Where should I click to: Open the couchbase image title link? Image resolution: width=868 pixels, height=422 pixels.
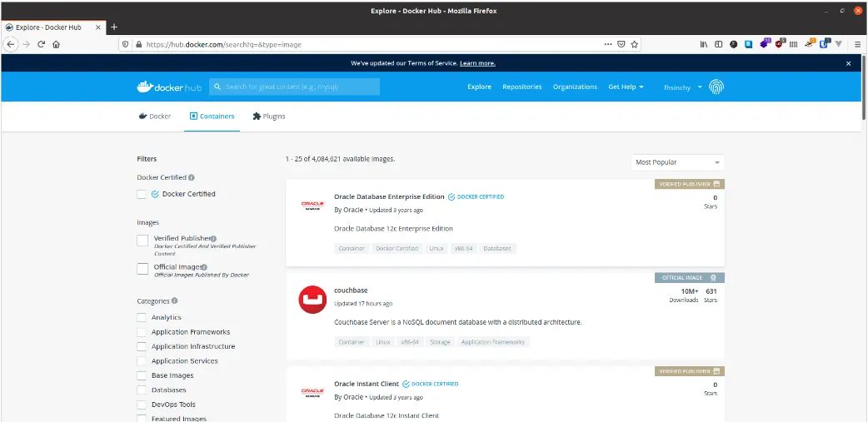[351, 290]
